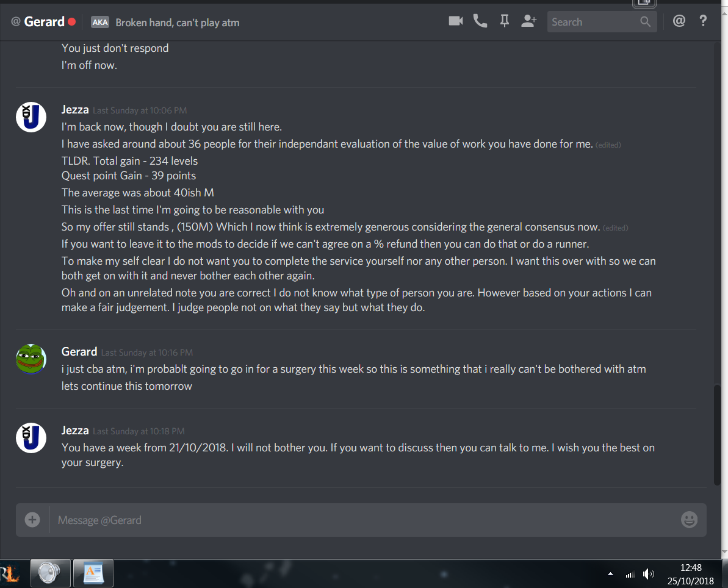This screenshot has height=588, width=728.
Task: Start a video call with Gerard
Action: click(x=455, y=21)
